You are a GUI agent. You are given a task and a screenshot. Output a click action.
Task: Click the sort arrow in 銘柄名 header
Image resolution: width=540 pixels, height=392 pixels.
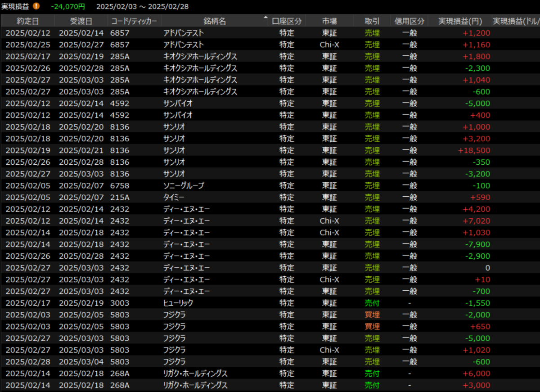click(x=265, y=18)
